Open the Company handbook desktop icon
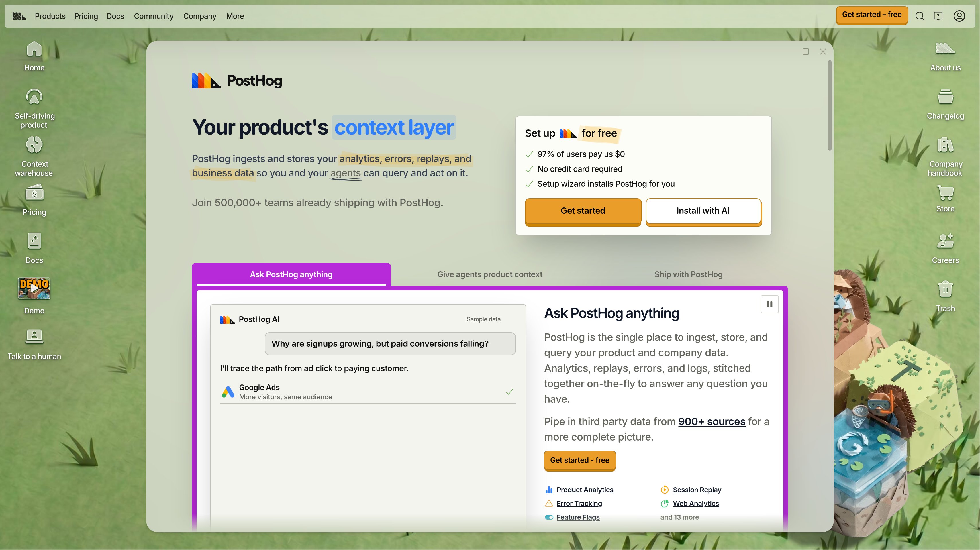The image size is (980, 550). [945, 157]
